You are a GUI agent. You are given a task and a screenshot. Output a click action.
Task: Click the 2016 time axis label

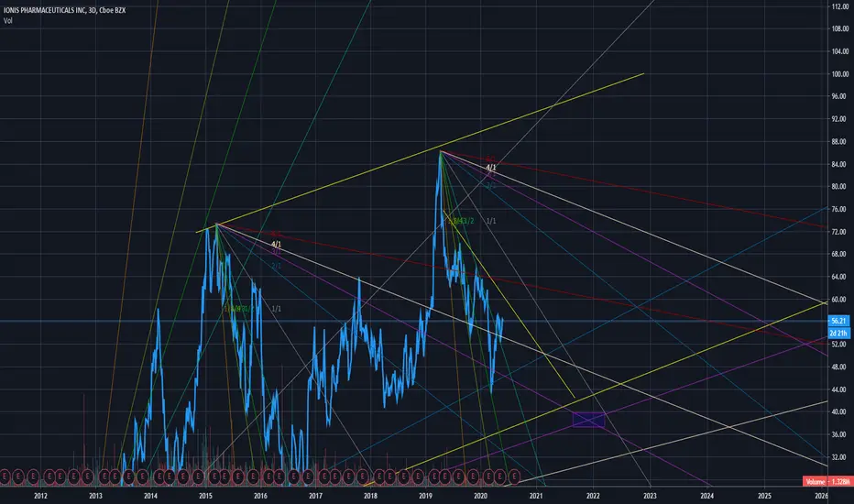tap(260, 496)
